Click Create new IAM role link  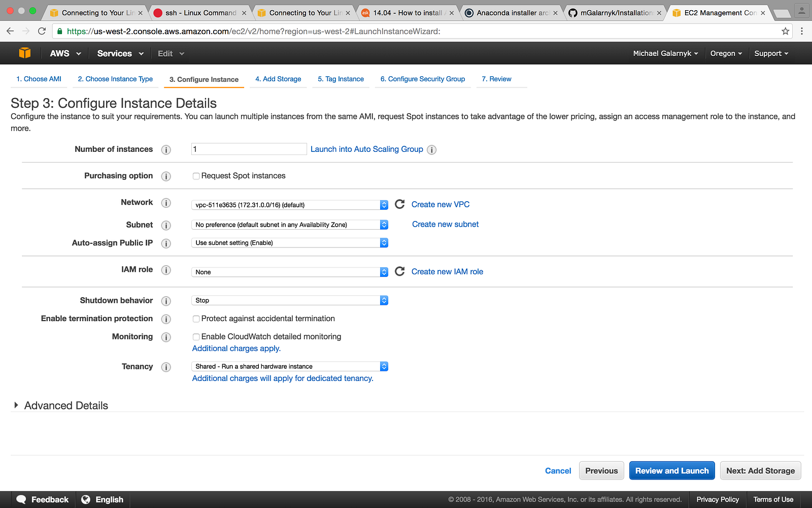[x=447, y=272]
